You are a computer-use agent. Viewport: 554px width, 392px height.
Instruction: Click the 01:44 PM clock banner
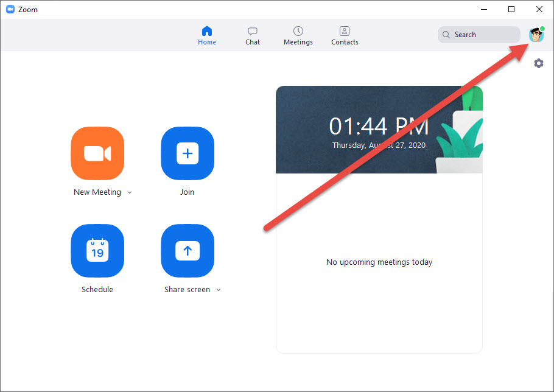coord(379,129)
